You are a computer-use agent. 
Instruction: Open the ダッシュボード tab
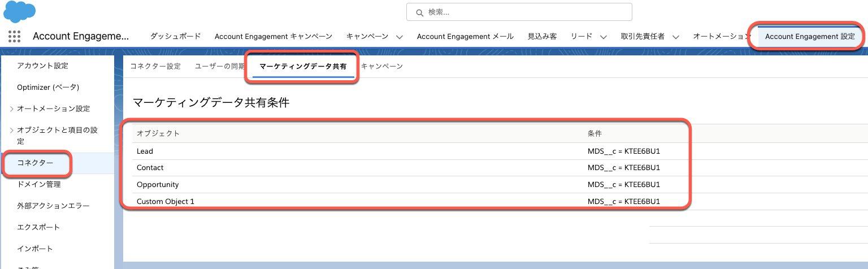tap(175, 36)
